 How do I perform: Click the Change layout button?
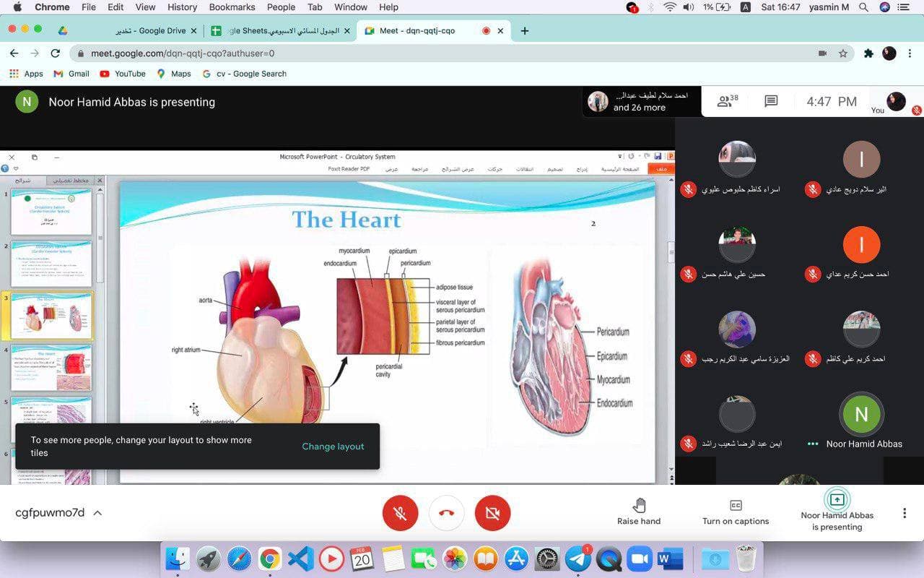click(333, 447)
